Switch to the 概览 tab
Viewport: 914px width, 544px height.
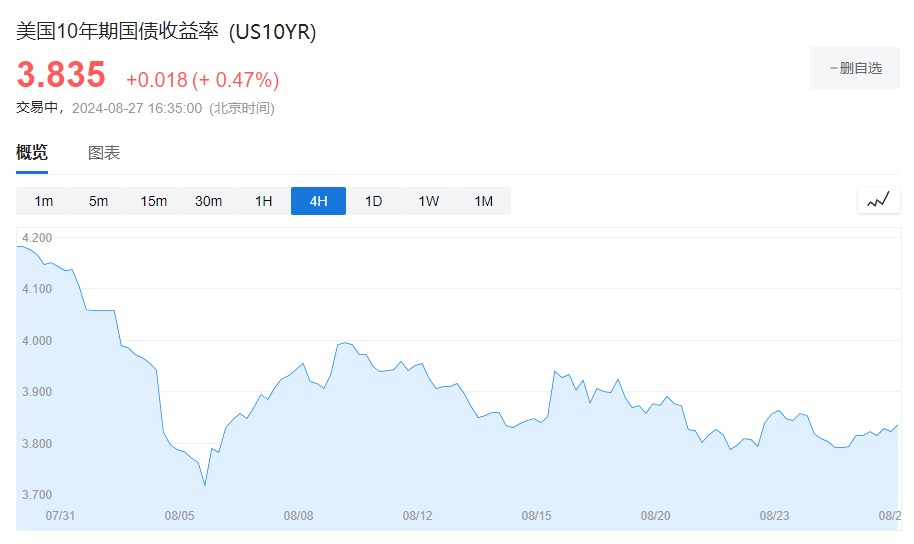(x=32, y=153)
